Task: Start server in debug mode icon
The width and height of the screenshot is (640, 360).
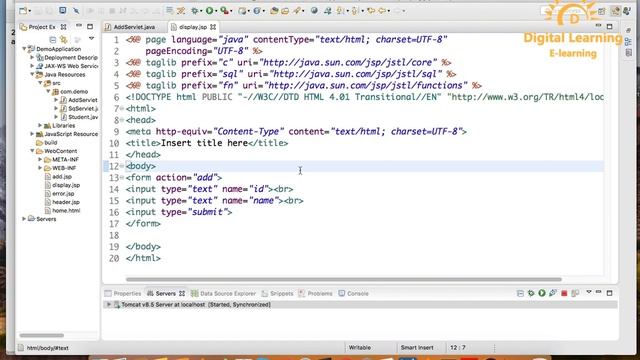Action: pyautogui.click(x=531, y=293)
